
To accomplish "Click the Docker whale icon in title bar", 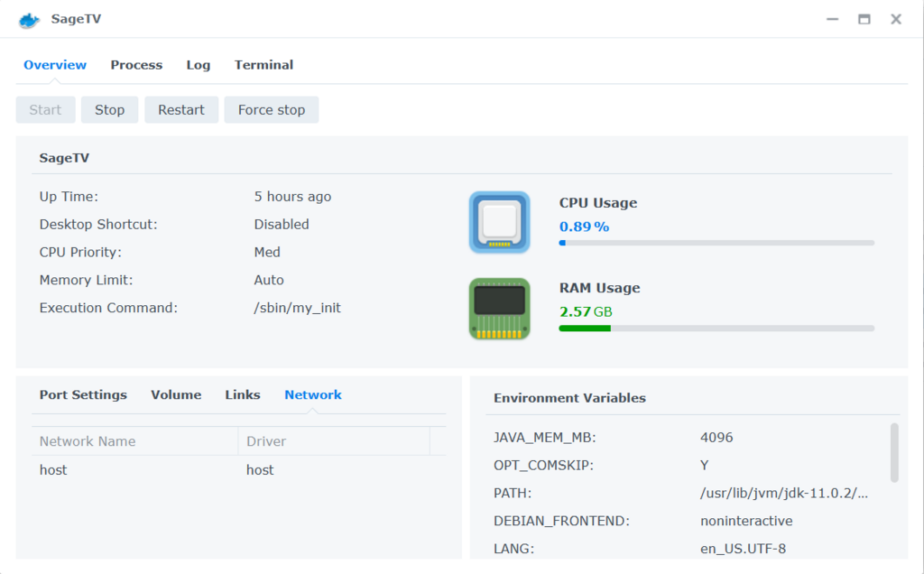I will click(28, 20).
